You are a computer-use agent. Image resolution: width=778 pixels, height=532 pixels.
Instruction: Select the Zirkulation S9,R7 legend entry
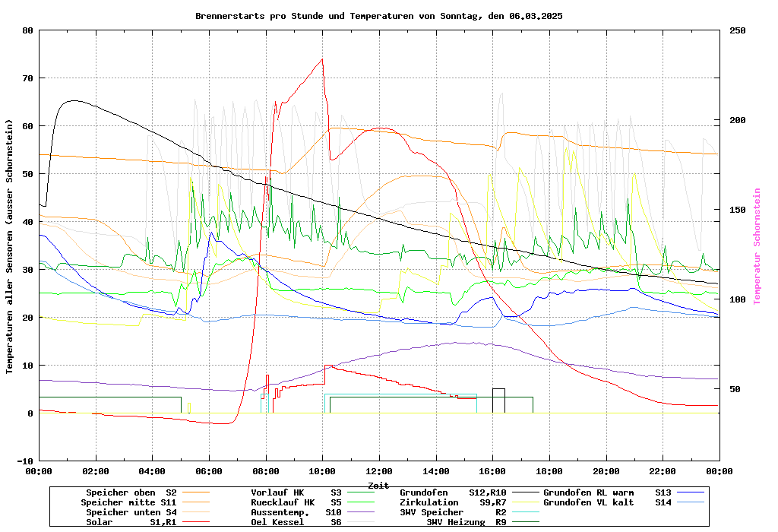[463, 502]
